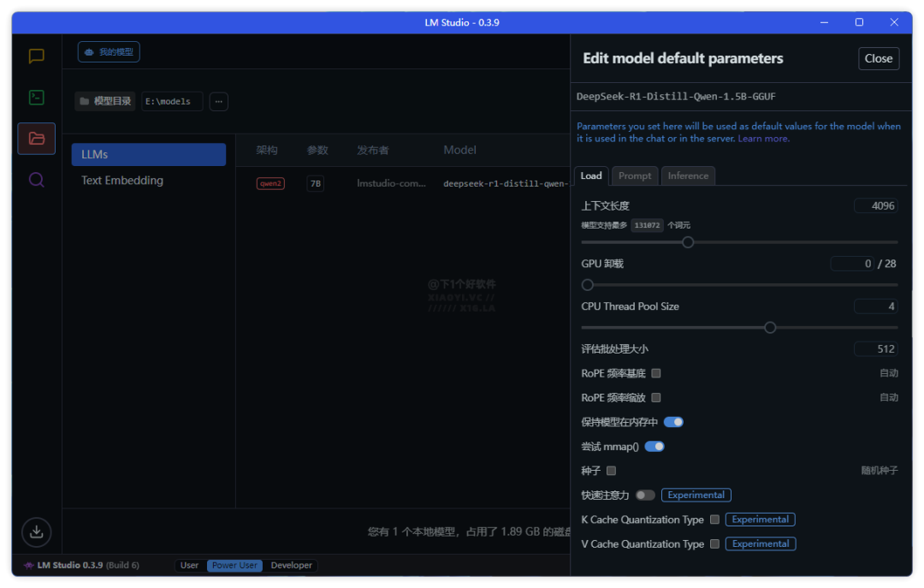This screenshot has height=588, width=924.
Task: Click the CPU Thread Pool Size slider handle
Action: tap(770, 327)
